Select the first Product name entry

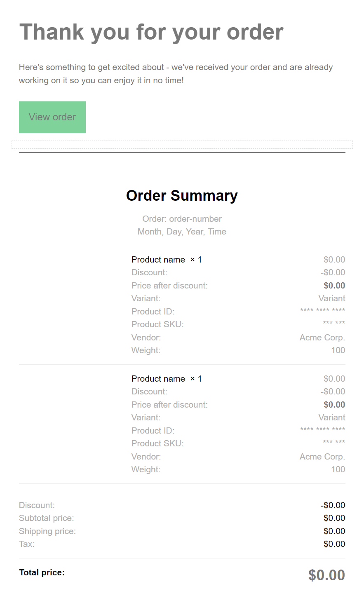click(x=158, y=259)
